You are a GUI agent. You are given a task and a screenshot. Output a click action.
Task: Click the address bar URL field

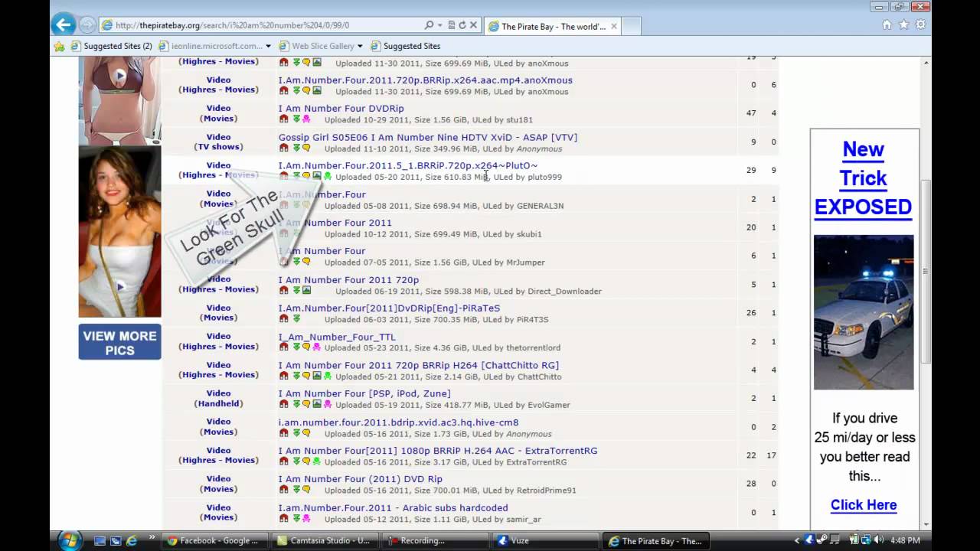pyautogui.click(x=260, y=25)
